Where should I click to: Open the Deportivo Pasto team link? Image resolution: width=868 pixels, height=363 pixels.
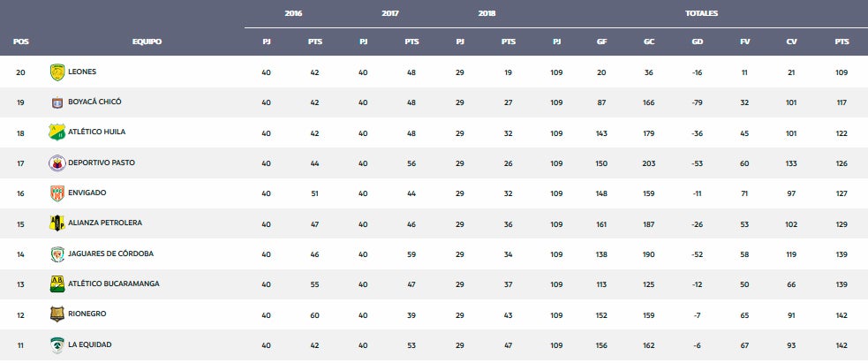(x=101, y=163)
